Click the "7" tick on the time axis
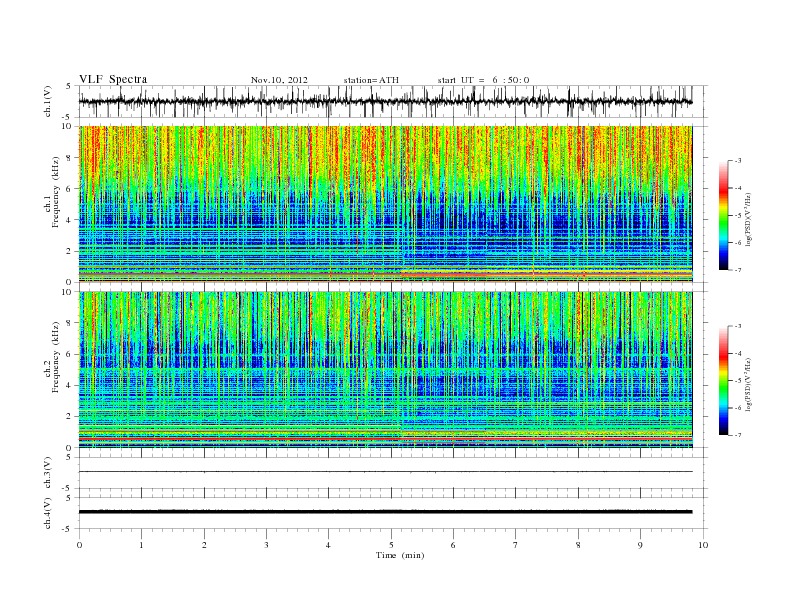This screenshot has height=612, width=792. (516, 545)
